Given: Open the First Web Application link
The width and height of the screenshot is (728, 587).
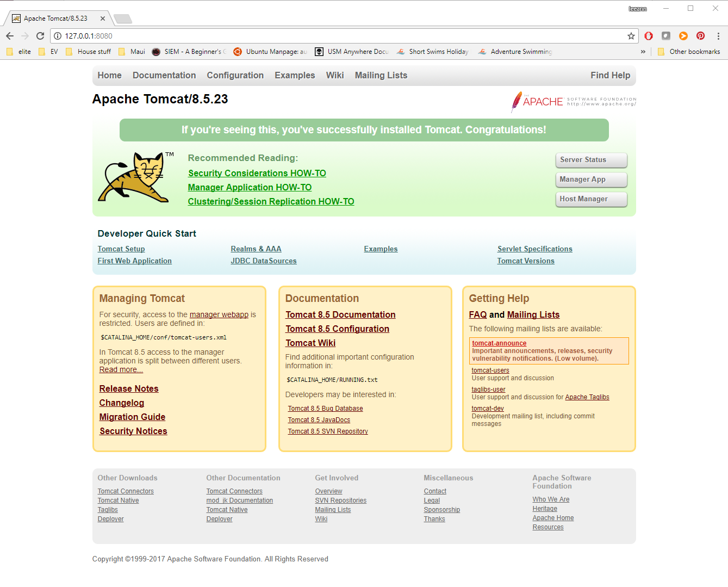Looking at the screenshot, I should 135,261.
